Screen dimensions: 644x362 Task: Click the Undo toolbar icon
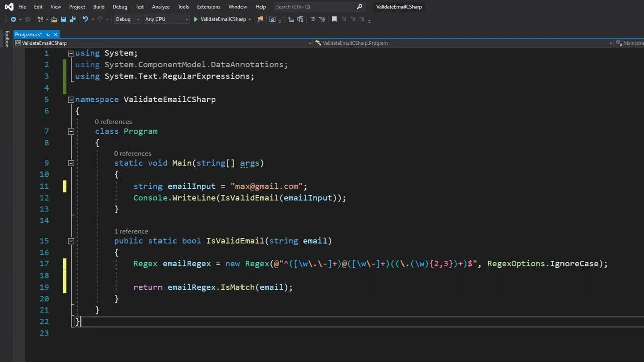pos(85,19)
